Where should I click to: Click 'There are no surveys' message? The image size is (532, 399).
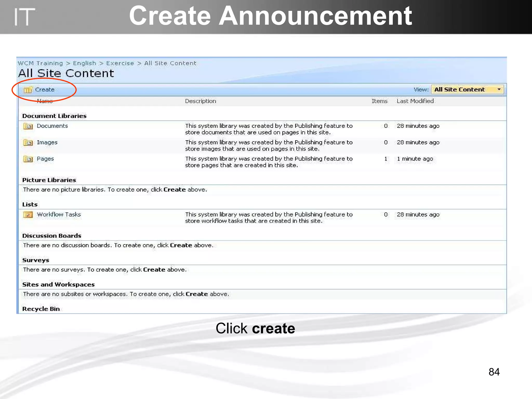pyautogui.click(x=105, y=270)
